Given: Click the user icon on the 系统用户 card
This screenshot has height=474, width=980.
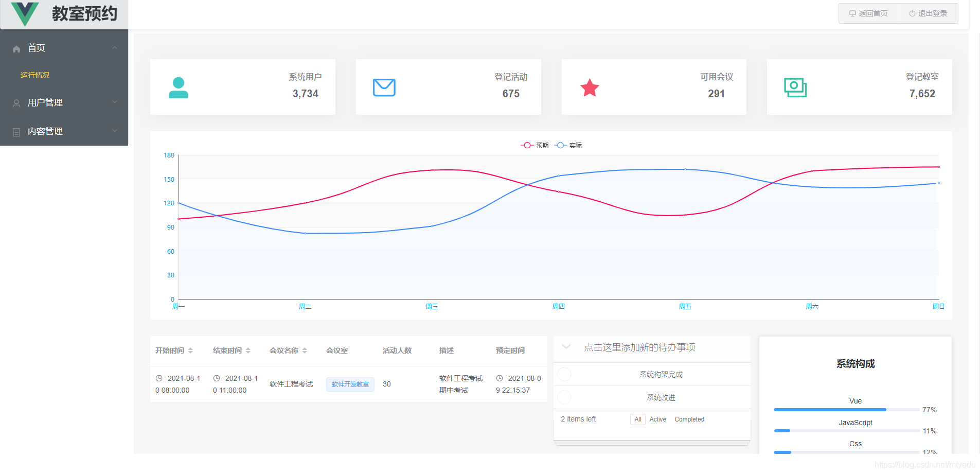Looking at the screenshot, I should tap(179, 87).
